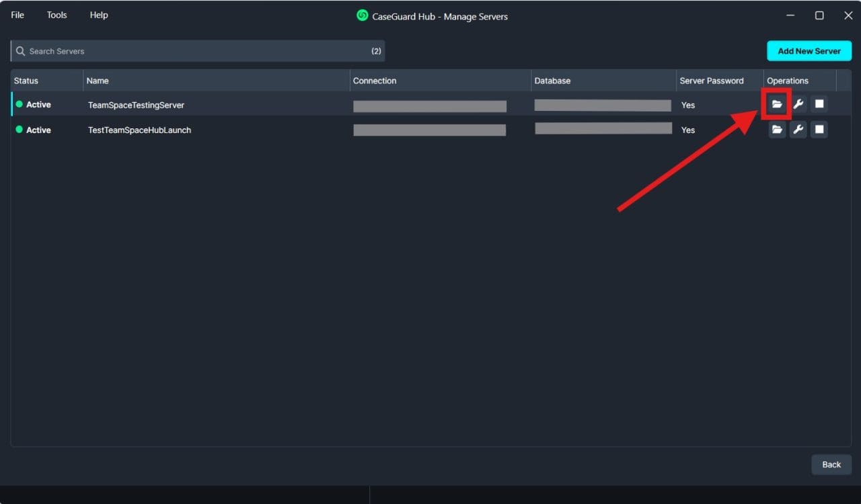The image size is (861, 504).
Task: Open folder for TeamSpaceTestingServer
Action: pyautogui.click(x=777, y=104)
